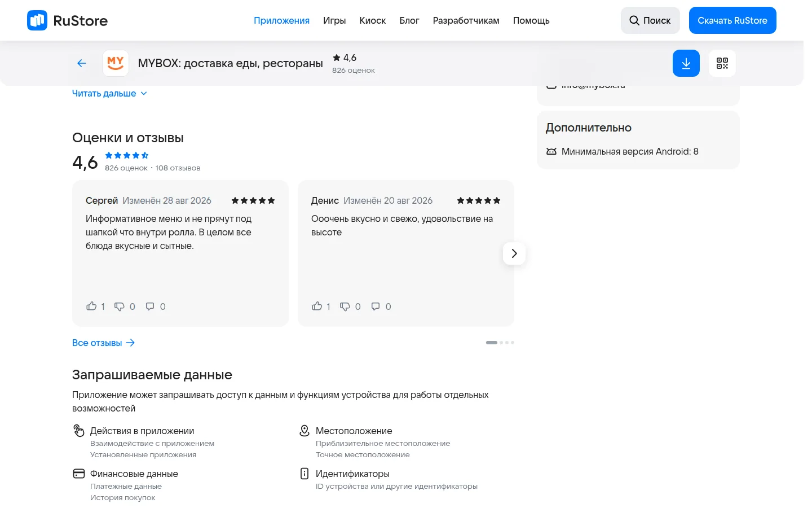The image size is (812, 508).
Task: Dislike Сергей's review with thumbs down
Action: (120, 306)
